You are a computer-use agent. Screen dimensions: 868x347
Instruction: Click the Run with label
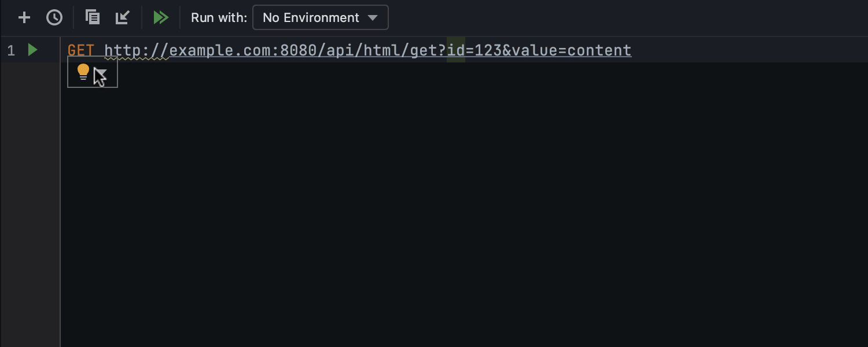coord(219,17)
